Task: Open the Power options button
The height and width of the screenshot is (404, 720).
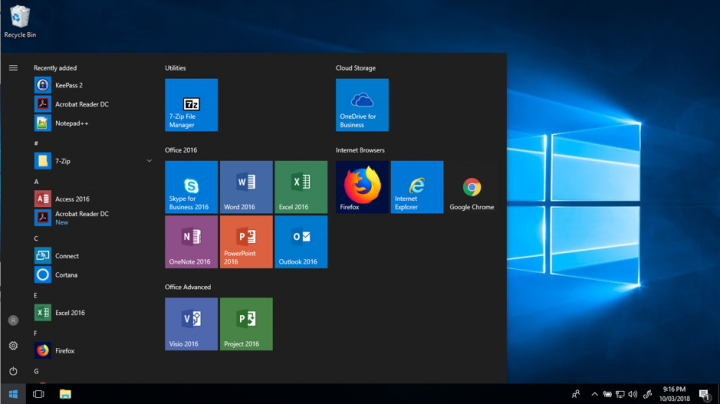Action: (x=13, y=370)
